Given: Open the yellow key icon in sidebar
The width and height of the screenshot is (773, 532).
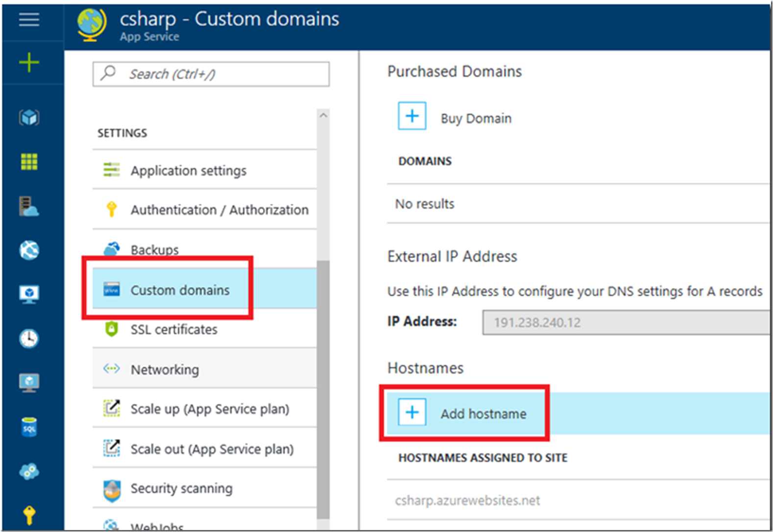Looking at the screenshot, I should (29, 514).
